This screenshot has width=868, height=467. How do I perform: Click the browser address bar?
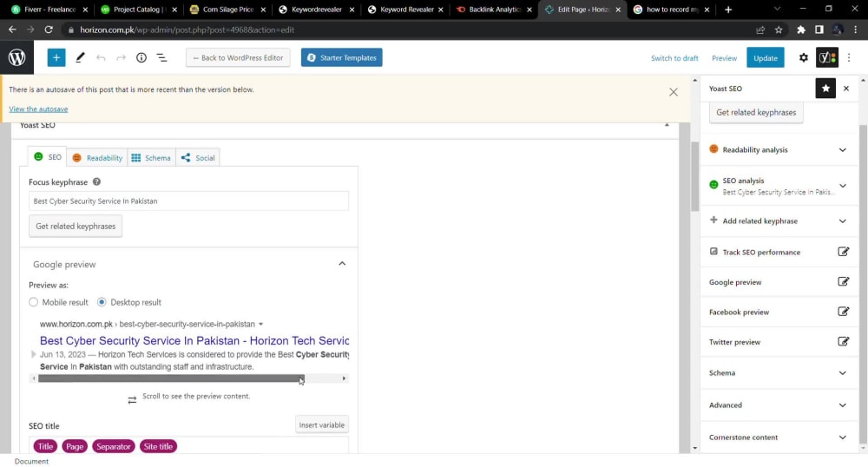410,30
